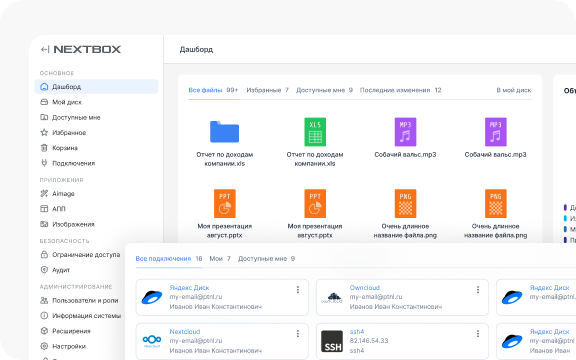Image resolution: width=576 pixels, height=360 pixels.
Task: Open Дашборд in the sidebar
Action: [96, 87]
